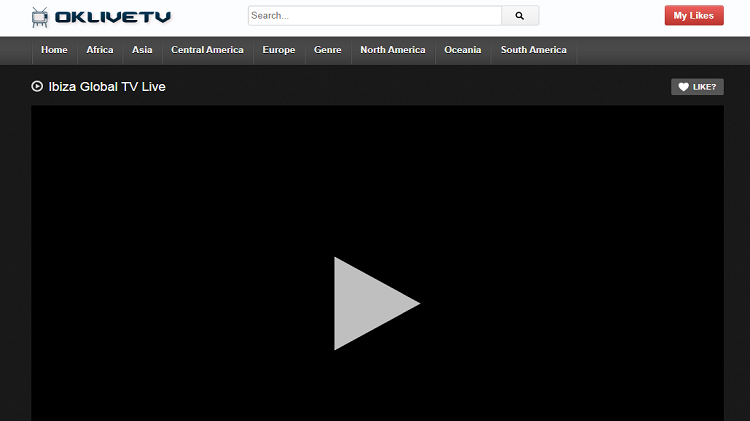The image size is (750, 421).
Task: Select Central America in navigation bar
Action: click(x=208, y=50)
